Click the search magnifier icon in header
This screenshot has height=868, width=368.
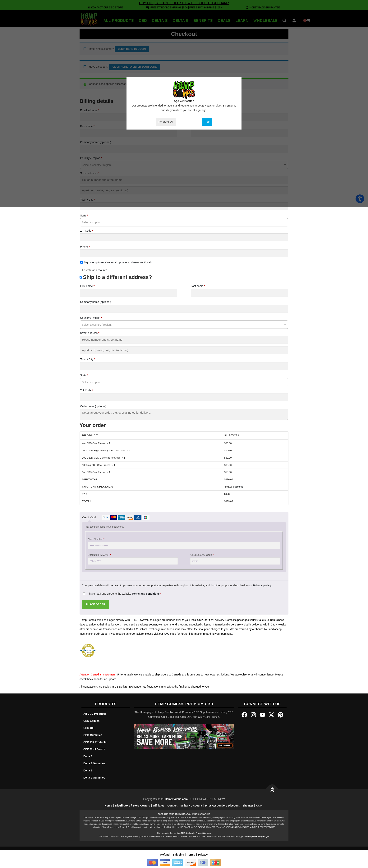tap(284, 20)
